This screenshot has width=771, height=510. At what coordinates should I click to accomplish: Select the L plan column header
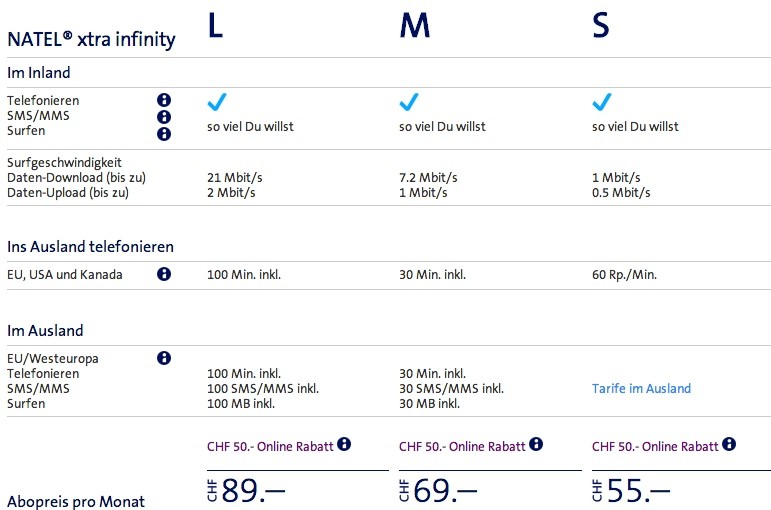coord(215,27)
